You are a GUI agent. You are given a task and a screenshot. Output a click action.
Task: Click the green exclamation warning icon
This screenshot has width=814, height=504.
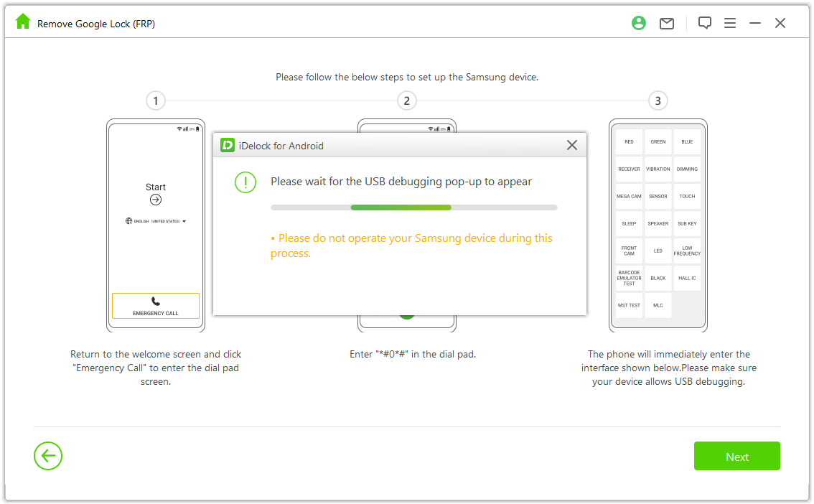pyautogui.click(x=245, y=182)
